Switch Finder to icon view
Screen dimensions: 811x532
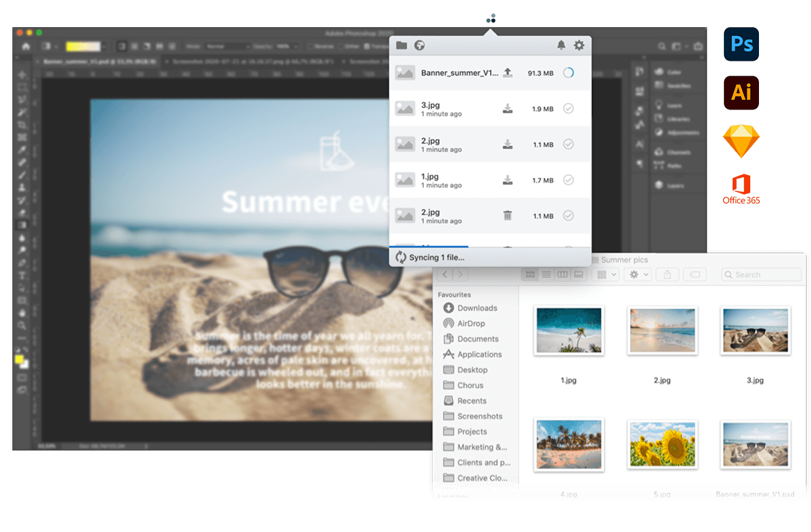point(531,274)
